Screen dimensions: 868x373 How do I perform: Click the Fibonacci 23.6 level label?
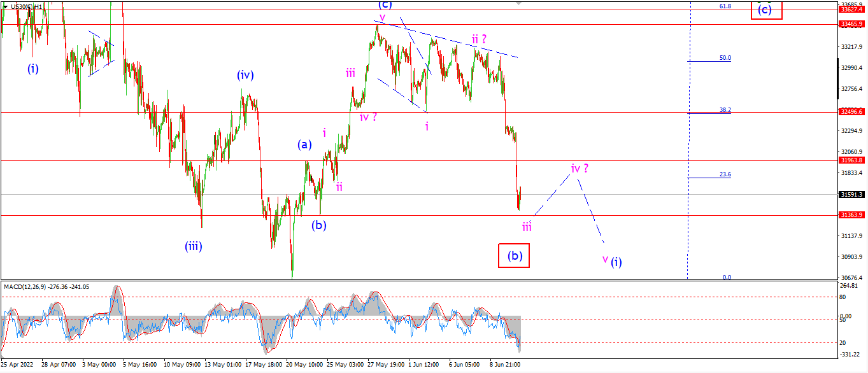pos(725,174)
